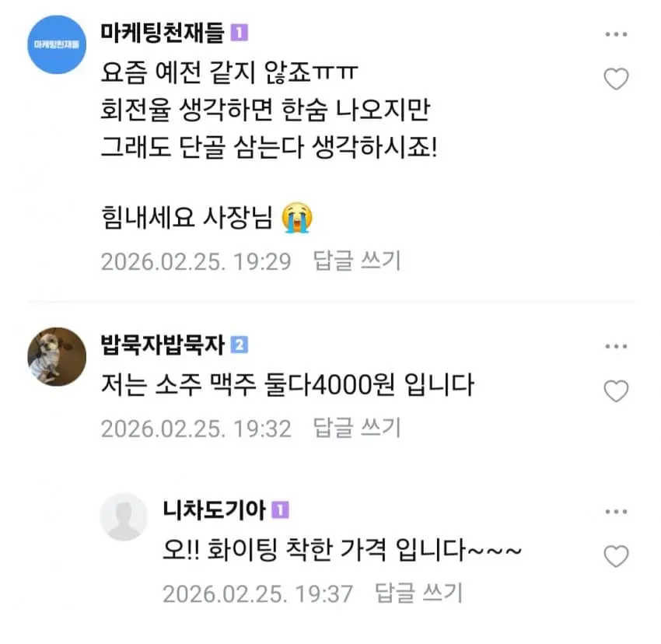Like the reply from 니차도기아
Viewport: 661px width, 644px height.
[x=616, y=556]
